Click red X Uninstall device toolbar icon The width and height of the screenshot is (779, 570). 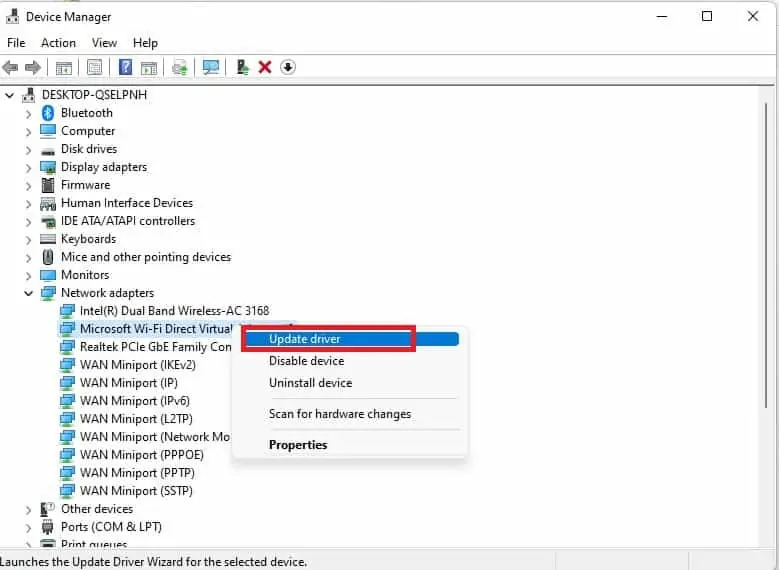point(265,67)
